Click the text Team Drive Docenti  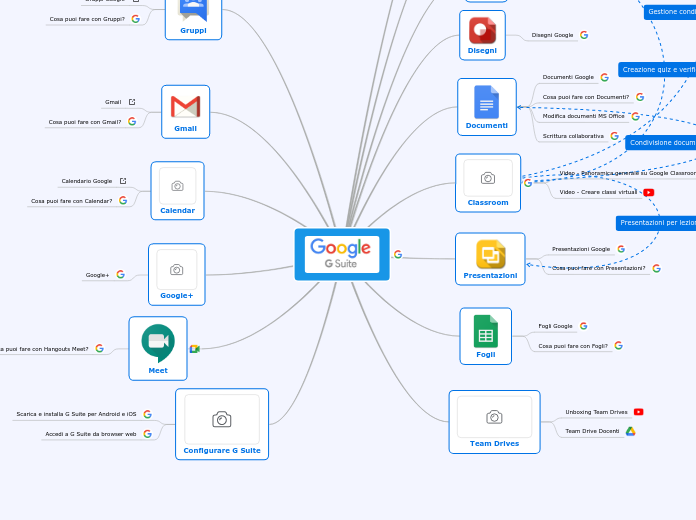click(592, 431)
